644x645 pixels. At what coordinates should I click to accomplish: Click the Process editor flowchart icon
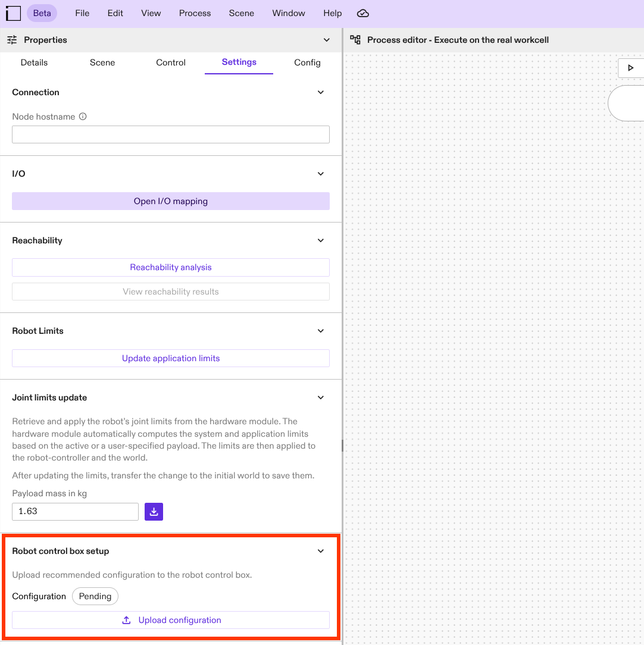[355, 40]
